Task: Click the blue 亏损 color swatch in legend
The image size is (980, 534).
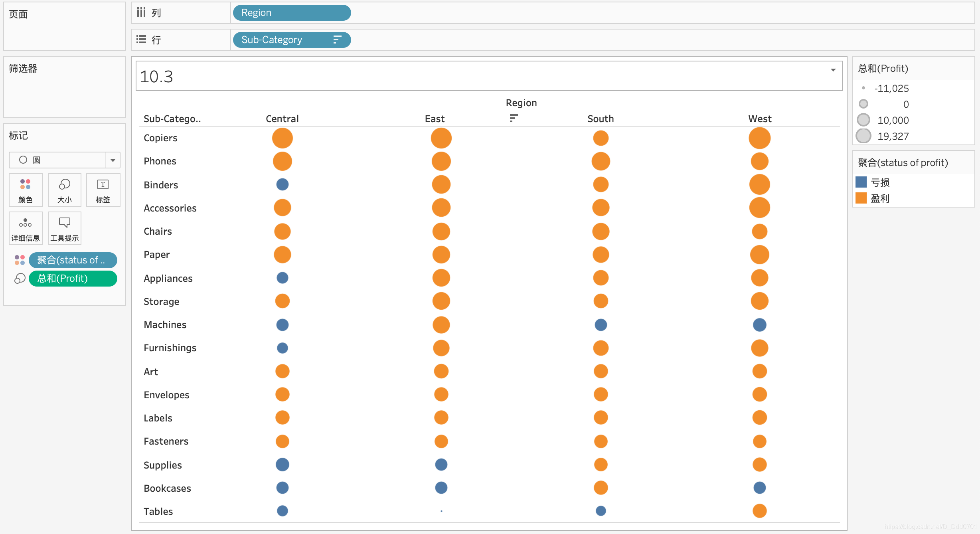Action: (861, 182)
